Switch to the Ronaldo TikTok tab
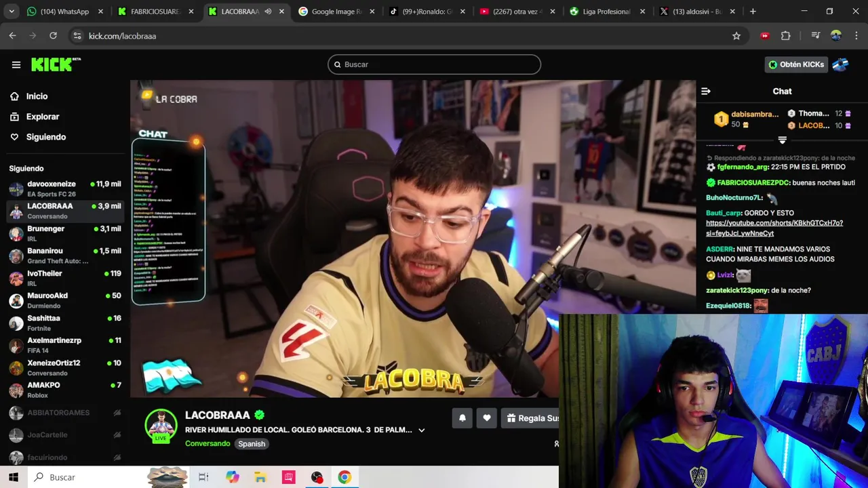 (427, 12)
